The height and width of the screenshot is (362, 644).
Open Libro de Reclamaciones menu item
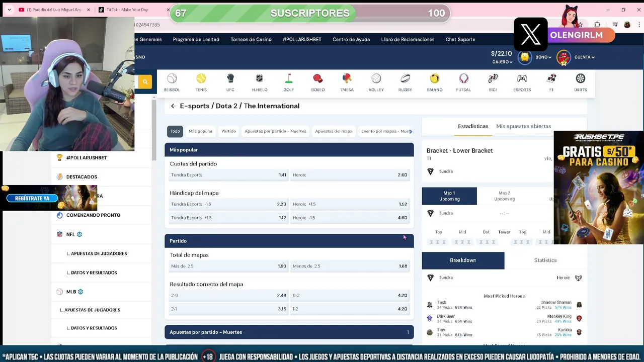408,40
